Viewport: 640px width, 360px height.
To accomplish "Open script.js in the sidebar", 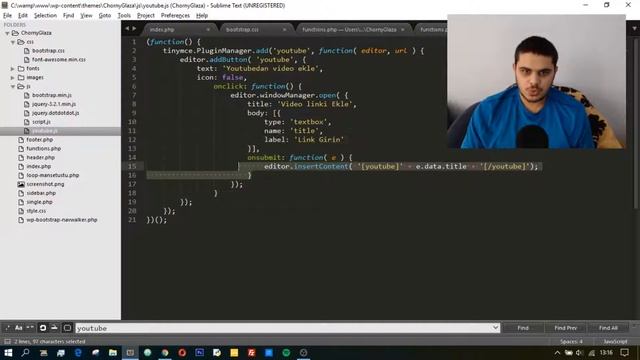I will point(41,122).
